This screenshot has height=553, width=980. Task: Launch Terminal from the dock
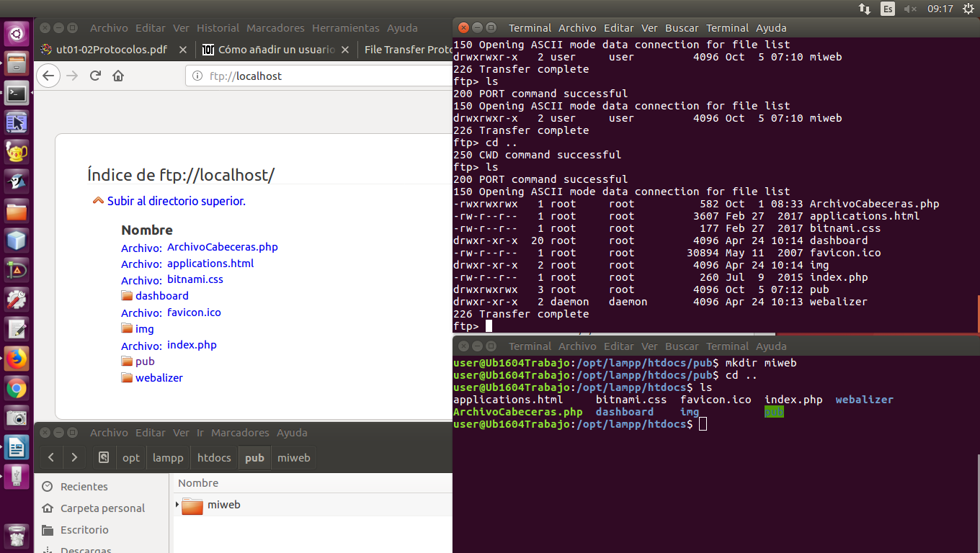(x=17, y=93)
